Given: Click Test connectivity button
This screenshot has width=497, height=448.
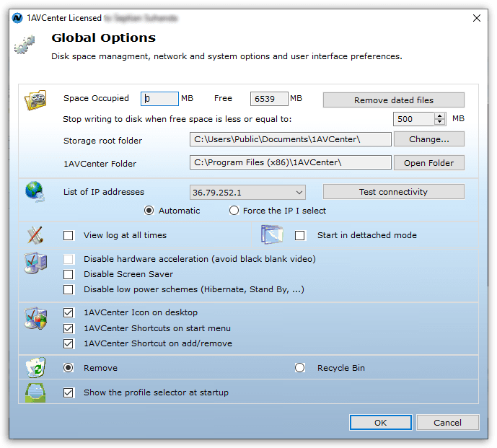Looking at the screenshot, I should pyautogui.click(x=394, y=192).
